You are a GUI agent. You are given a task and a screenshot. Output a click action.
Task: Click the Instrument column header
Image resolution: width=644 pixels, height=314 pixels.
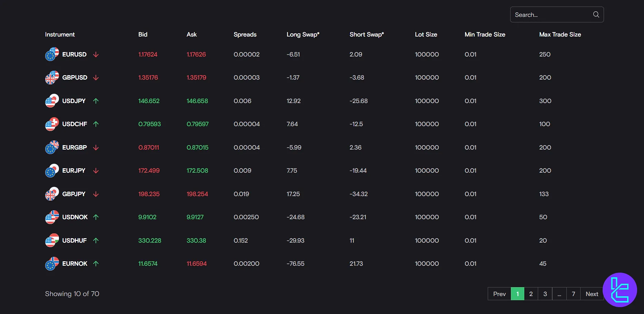(60, 34)
